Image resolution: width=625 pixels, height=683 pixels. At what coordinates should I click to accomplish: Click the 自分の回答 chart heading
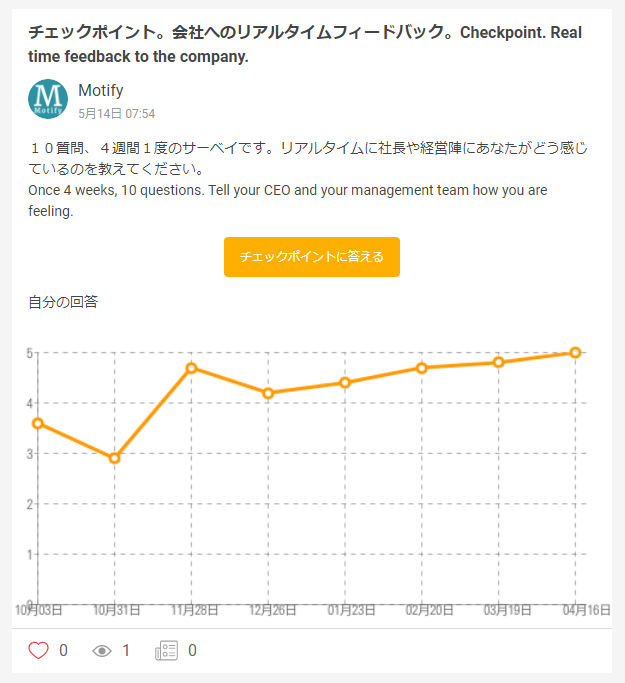(x=63, y=302)
